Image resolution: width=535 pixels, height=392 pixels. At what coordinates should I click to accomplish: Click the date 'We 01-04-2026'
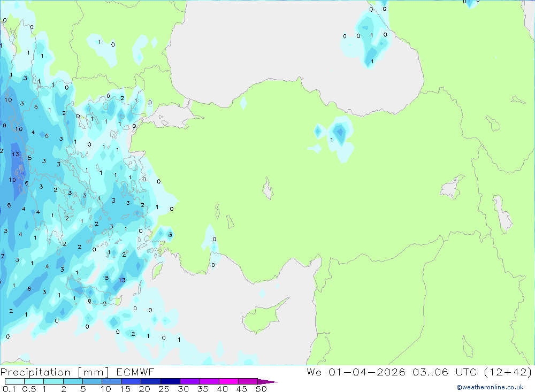(356, 372)
